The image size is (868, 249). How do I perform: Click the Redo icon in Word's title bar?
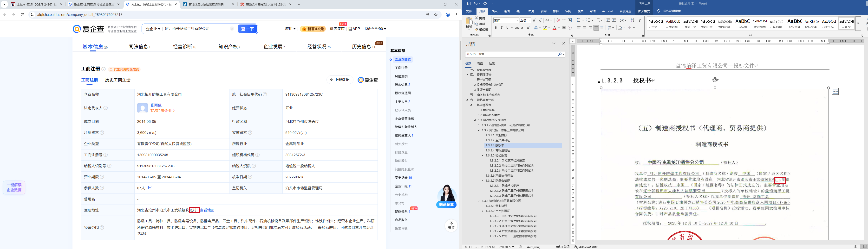485,3
